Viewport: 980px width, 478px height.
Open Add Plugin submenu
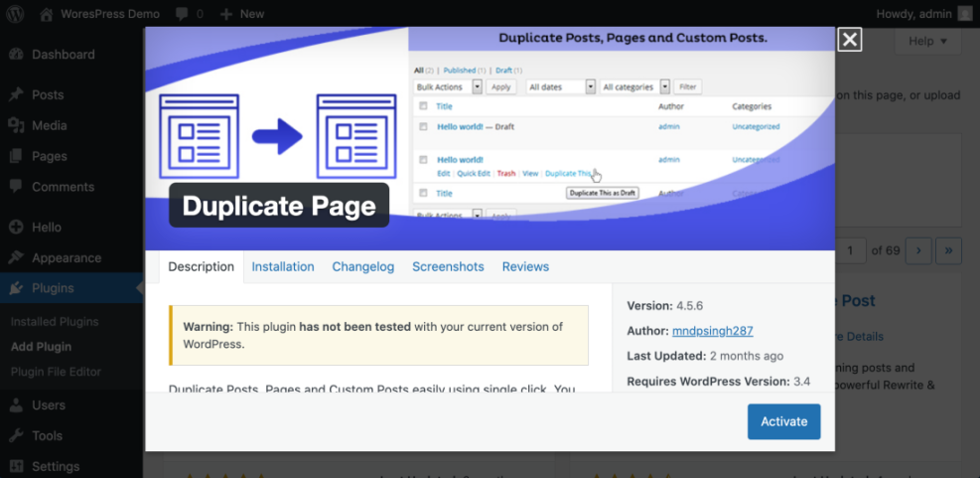click(41, 347)
